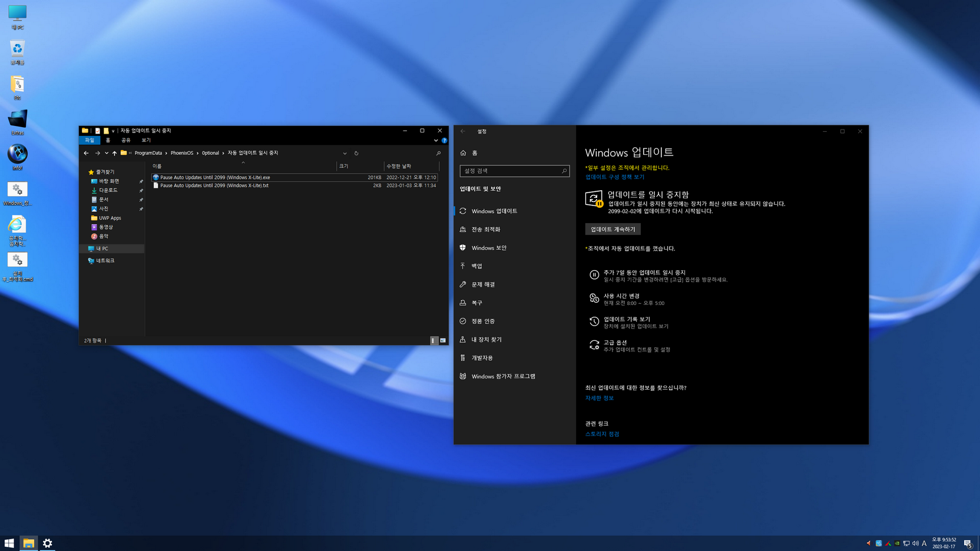Screen dimensions: 980x551
Task: Select 개발자용 in Settings sidebar
Action: 514,358
